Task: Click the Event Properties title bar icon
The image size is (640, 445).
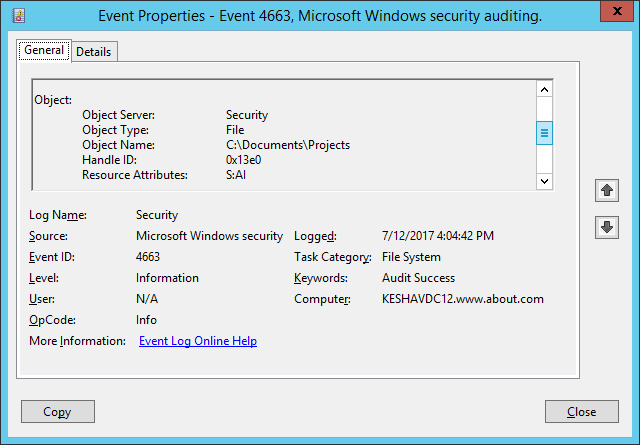Action: pyautogui.click(x=18, y=16)
